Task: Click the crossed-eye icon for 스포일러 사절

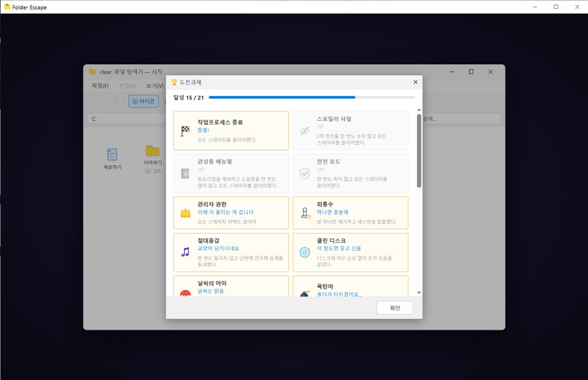Action: (305, 131)
